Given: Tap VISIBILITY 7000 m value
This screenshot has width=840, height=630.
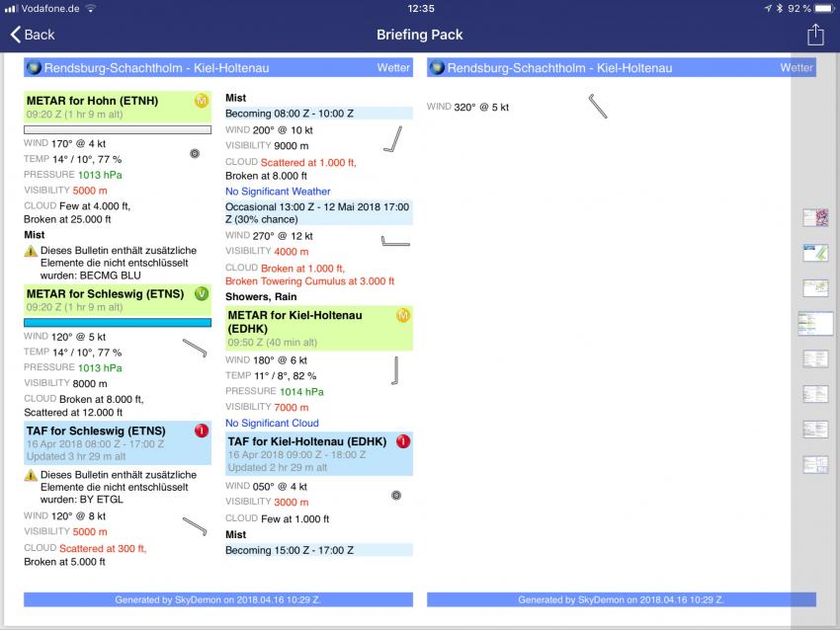Looking at the screenshot, I should click(x=291, y=408).
